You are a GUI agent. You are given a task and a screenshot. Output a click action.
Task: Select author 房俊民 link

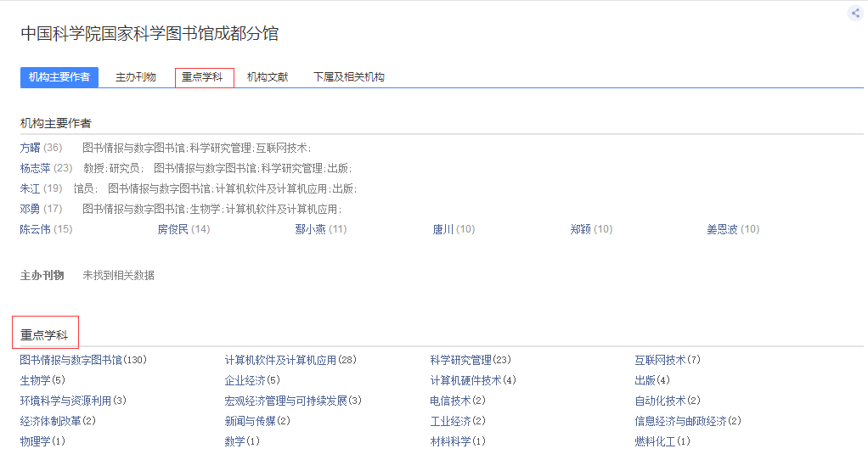pos(172,229)
